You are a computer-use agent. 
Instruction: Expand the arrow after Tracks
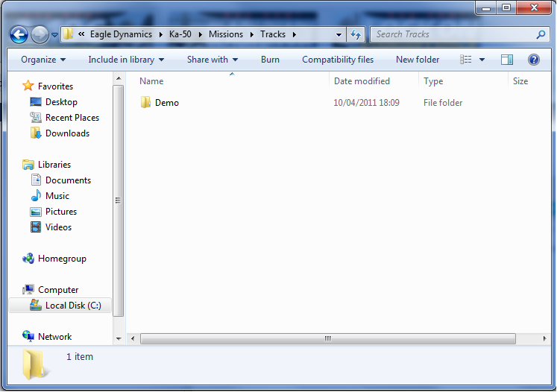coord(294,34)
